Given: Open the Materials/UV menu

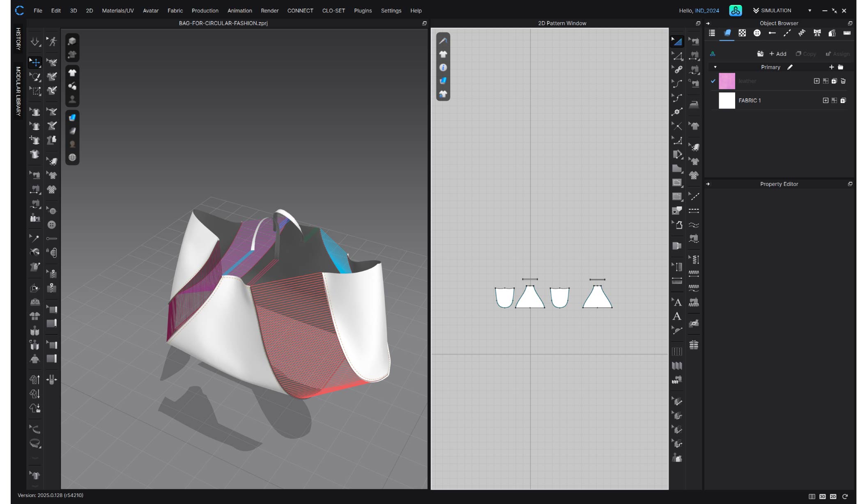Looking at the screenshot, I should [x=117, y=11].
